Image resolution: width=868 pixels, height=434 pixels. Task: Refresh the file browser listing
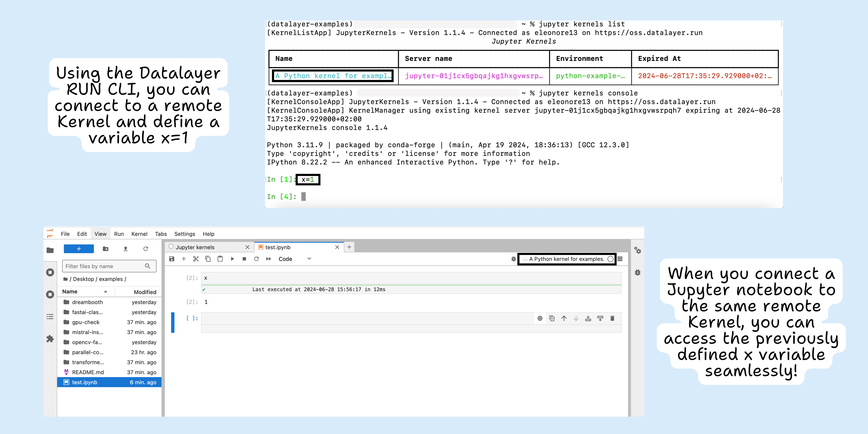[146, 249]
